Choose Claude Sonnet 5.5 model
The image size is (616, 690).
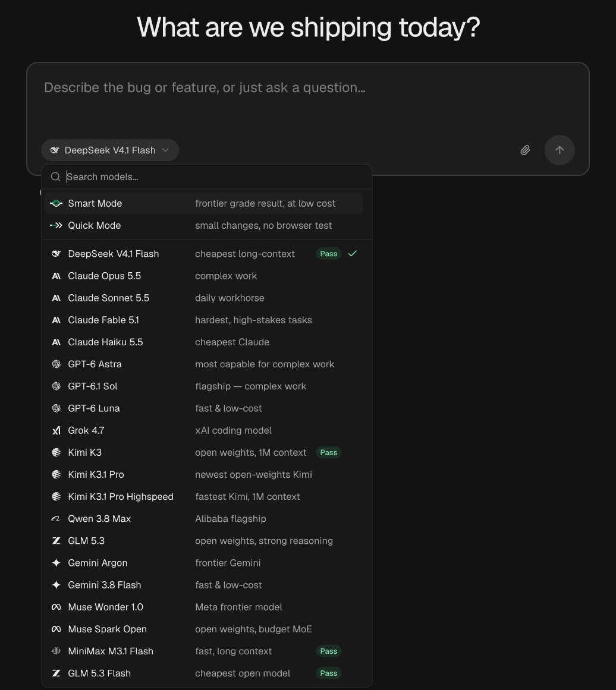point(204,298)
